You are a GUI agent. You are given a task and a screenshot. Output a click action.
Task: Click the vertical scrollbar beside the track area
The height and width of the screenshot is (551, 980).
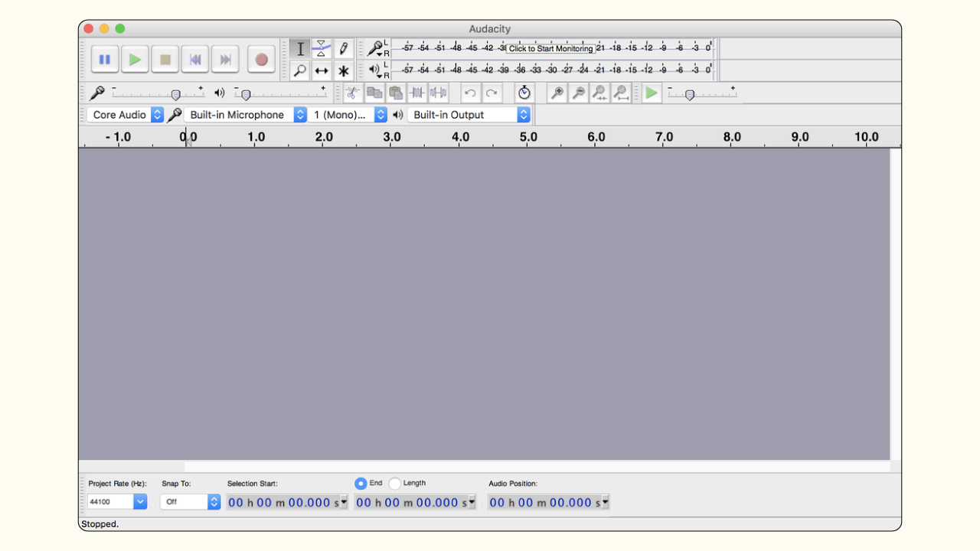coord(896,304)
